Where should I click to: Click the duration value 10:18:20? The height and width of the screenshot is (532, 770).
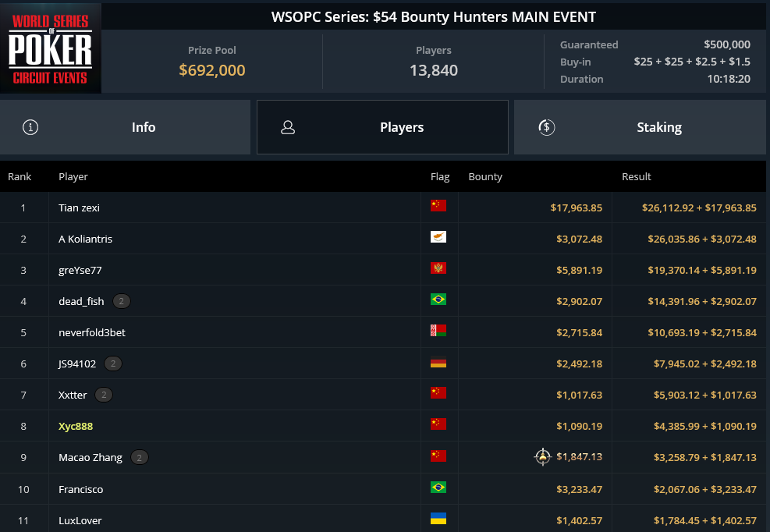[729, 79]
